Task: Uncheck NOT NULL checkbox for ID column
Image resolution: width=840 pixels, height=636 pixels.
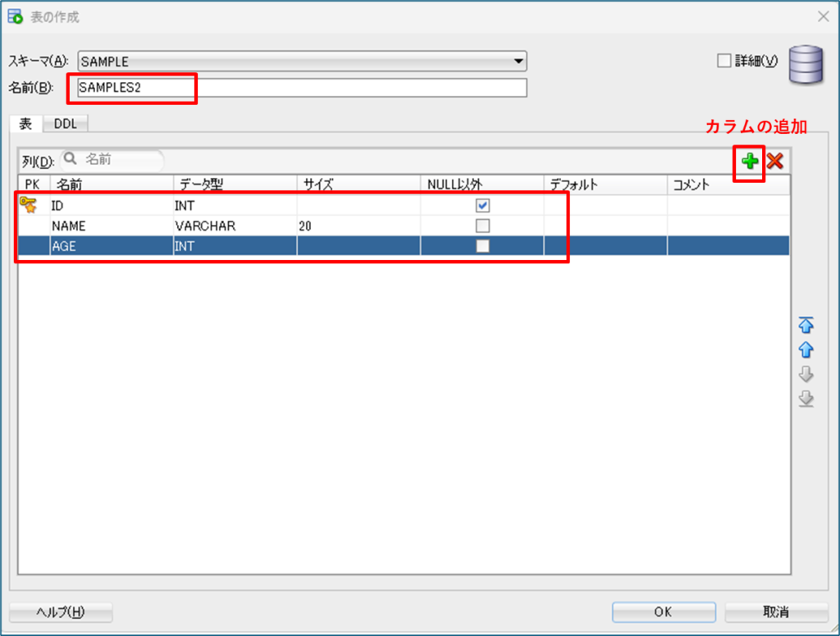Action: click(483, 206)
